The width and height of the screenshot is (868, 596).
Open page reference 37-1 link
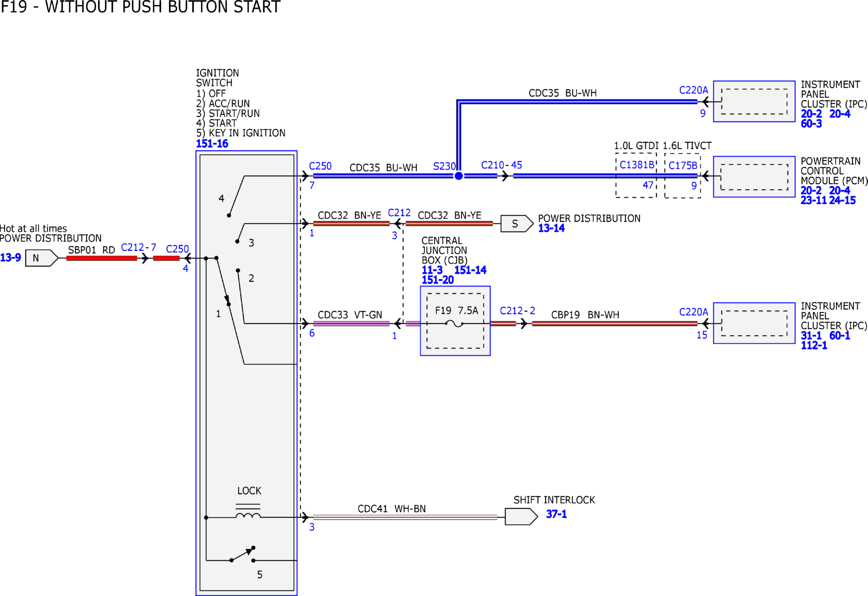click(556, 514)
